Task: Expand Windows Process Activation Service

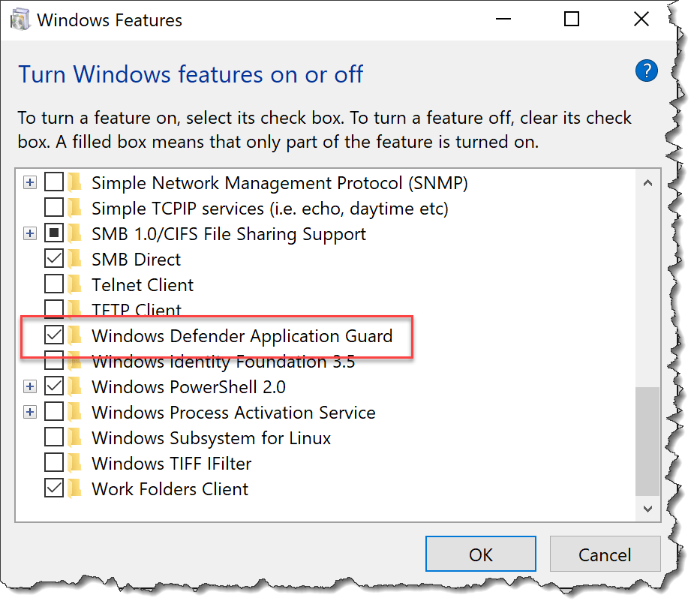Action: click(30, 412)
